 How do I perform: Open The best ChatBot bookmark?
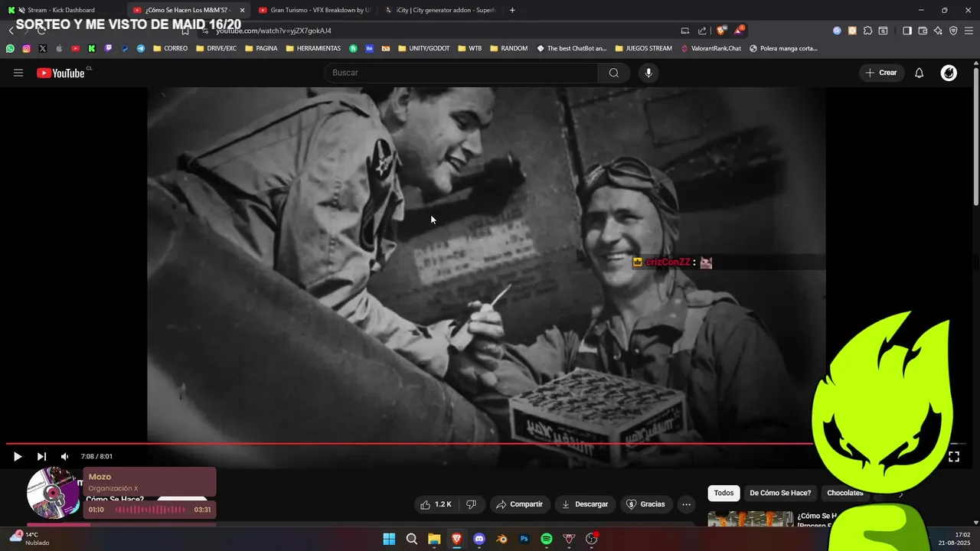(x=571, y=48)
